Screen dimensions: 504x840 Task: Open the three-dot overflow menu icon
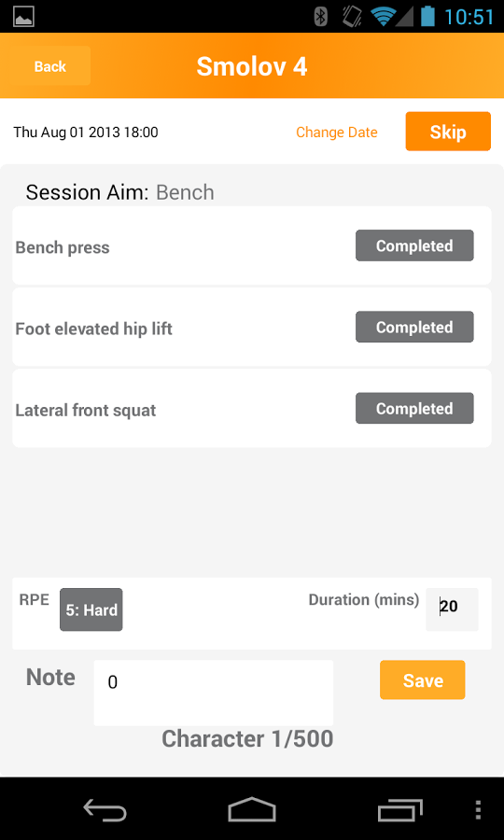pyautogui.click(x=478, y=810)
